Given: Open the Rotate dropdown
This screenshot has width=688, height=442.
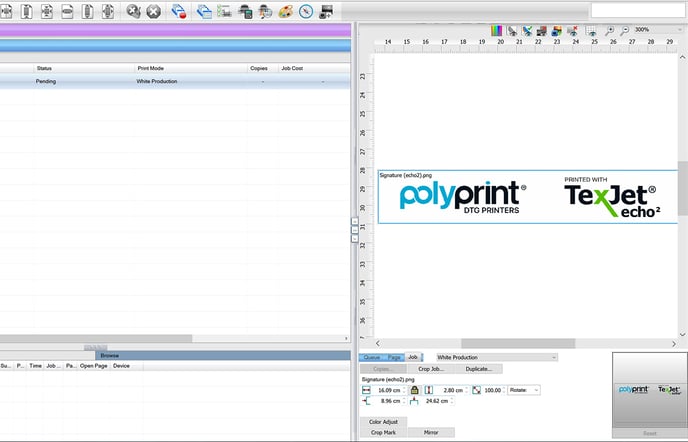Looking at the screenshot, I should [524, 390].
